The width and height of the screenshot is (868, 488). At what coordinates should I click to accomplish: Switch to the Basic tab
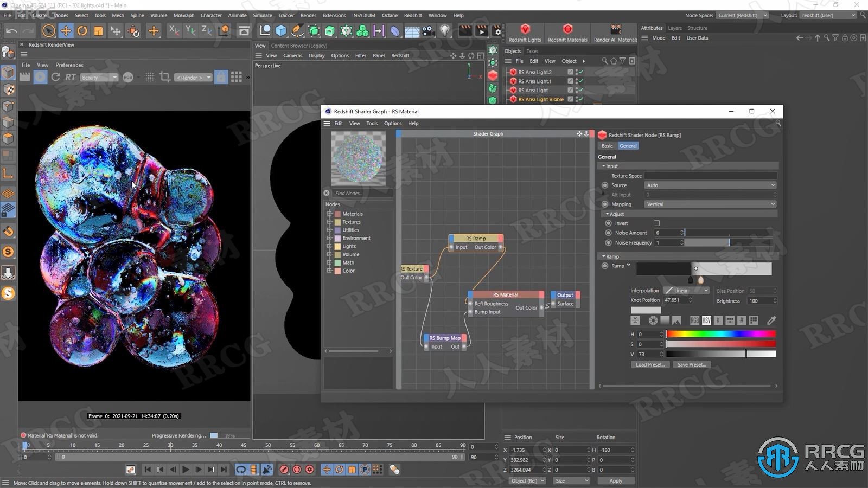(607, 146)
